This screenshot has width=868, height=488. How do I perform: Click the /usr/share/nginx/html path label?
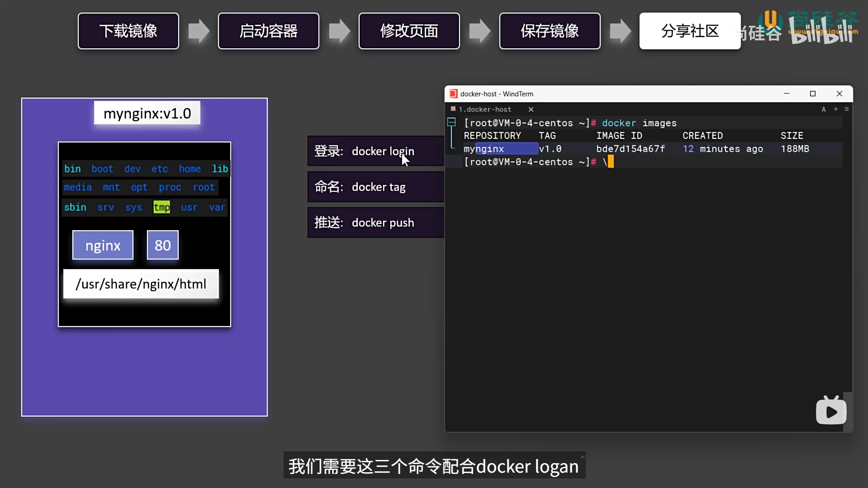tap(141, 284)
